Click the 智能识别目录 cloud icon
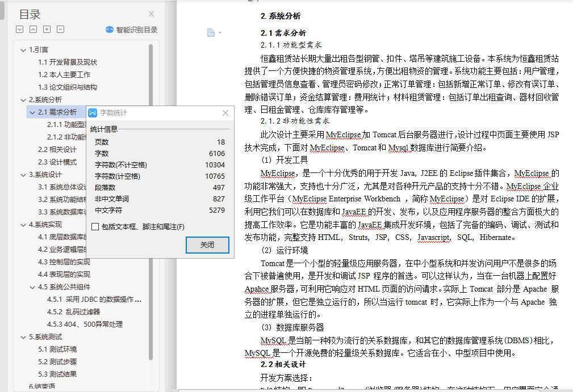This screenshot has height=392, width=573. pos(109,29)
